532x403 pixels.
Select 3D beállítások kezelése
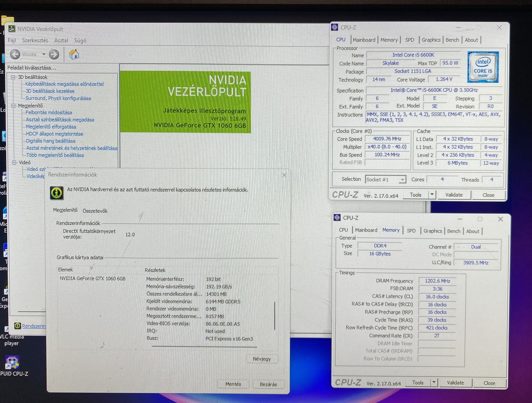[50, 91]
